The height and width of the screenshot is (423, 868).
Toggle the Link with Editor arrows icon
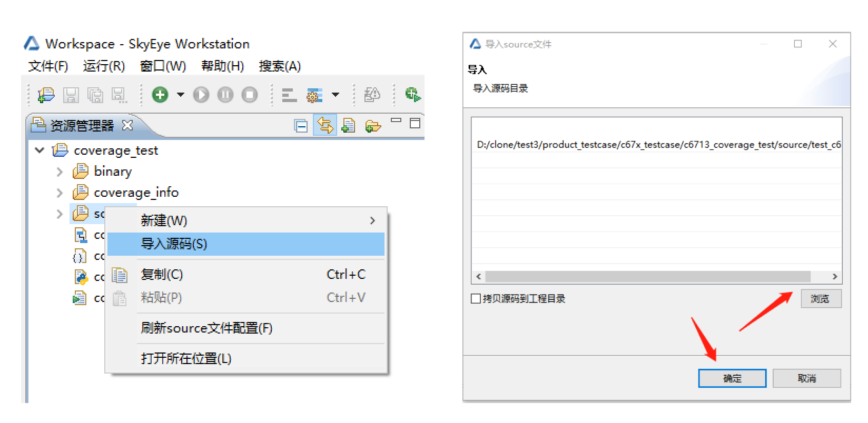(x=325, y=125)
